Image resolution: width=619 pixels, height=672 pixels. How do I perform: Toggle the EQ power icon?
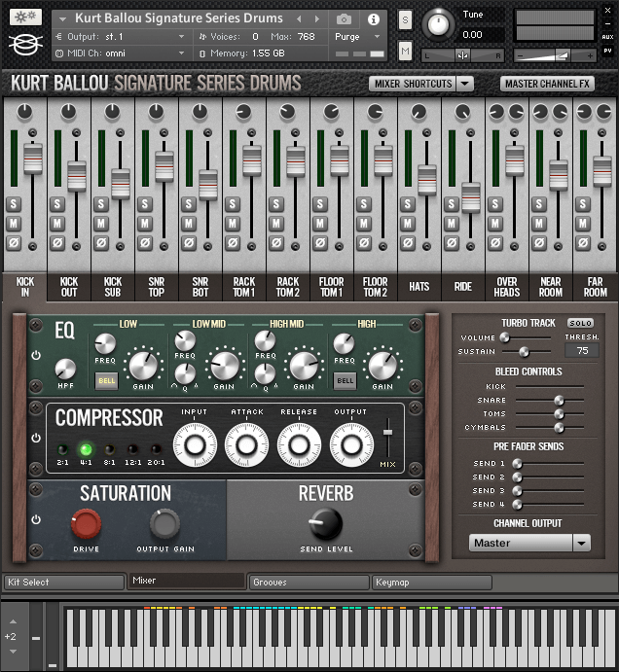point(36,355)
